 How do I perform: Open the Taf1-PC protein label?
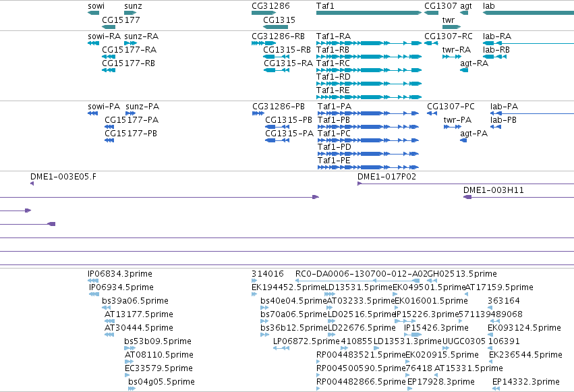click(x=335, y=134)
